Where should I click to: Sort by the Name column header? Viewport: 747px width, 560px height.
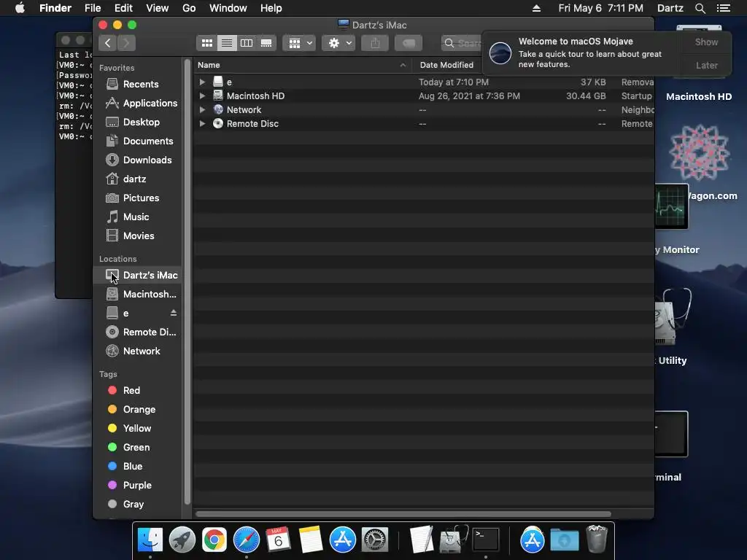[x=303, y=65]
